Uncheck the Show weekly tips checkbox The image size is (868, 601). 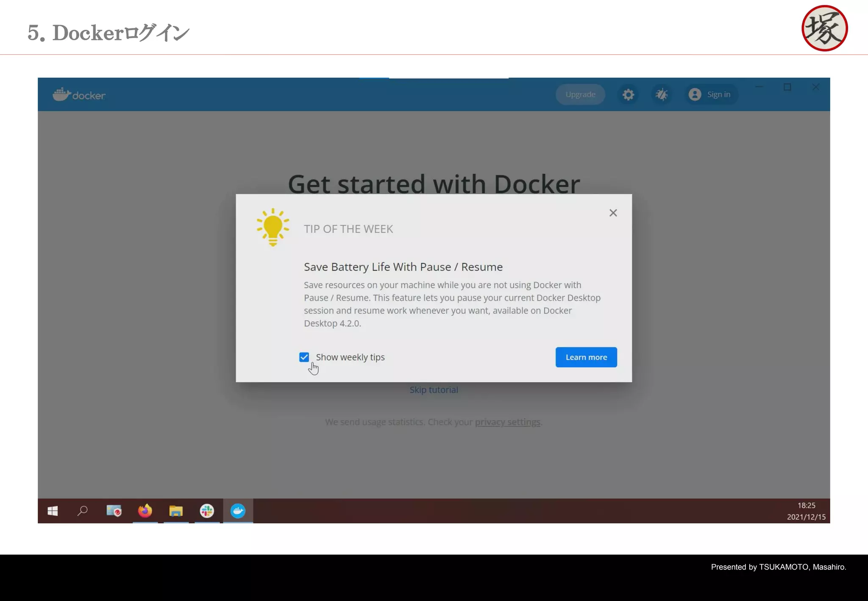(304, 357)
